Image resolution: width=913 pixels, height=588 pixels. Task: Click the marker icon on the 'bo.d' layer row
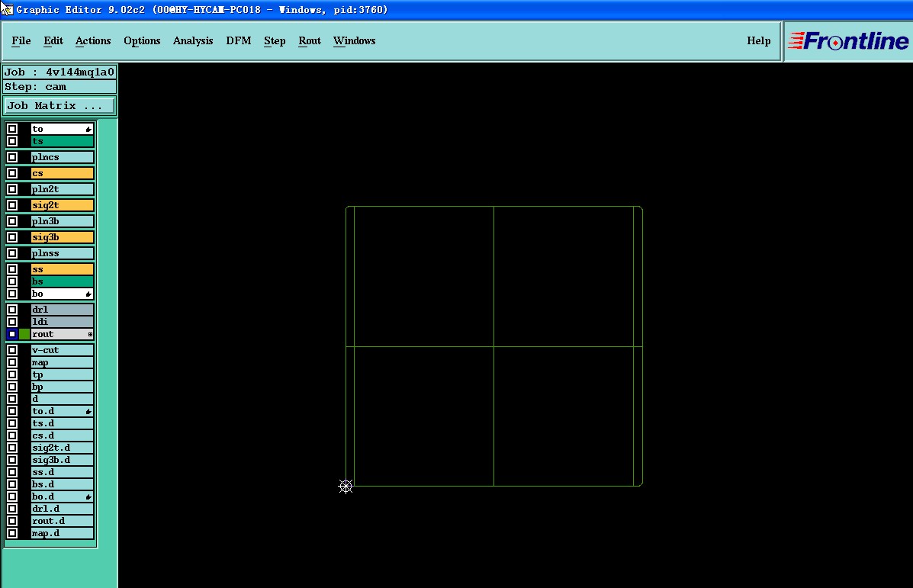click(88, 497)
